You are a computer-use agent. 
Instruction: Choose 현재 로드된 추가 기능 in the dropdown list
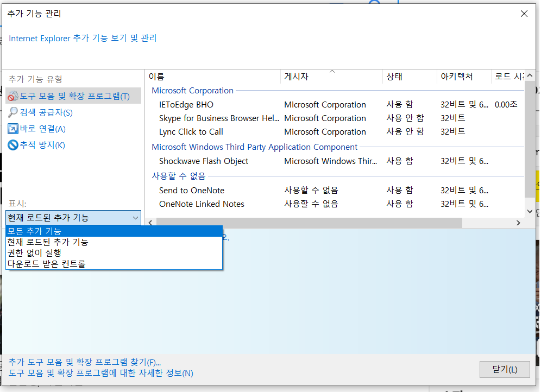(x=114, y=242)
